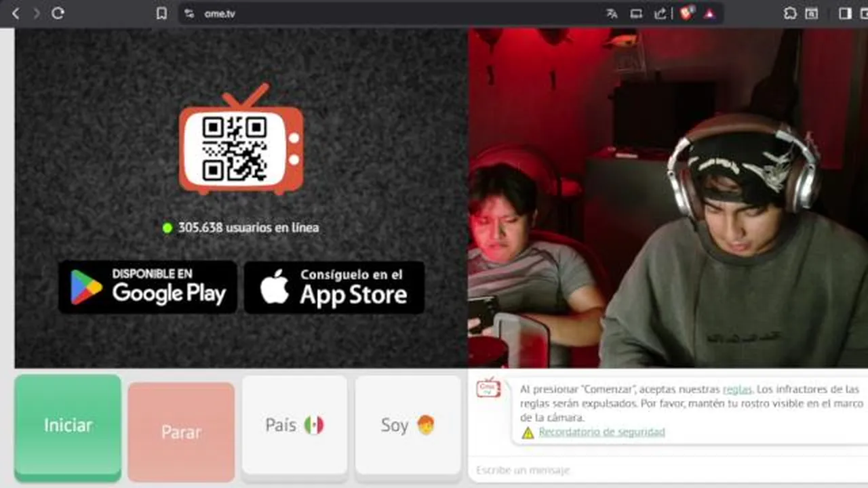Focus the Escribe un mensaje field

pyautogui.click(x=668, y=470)
